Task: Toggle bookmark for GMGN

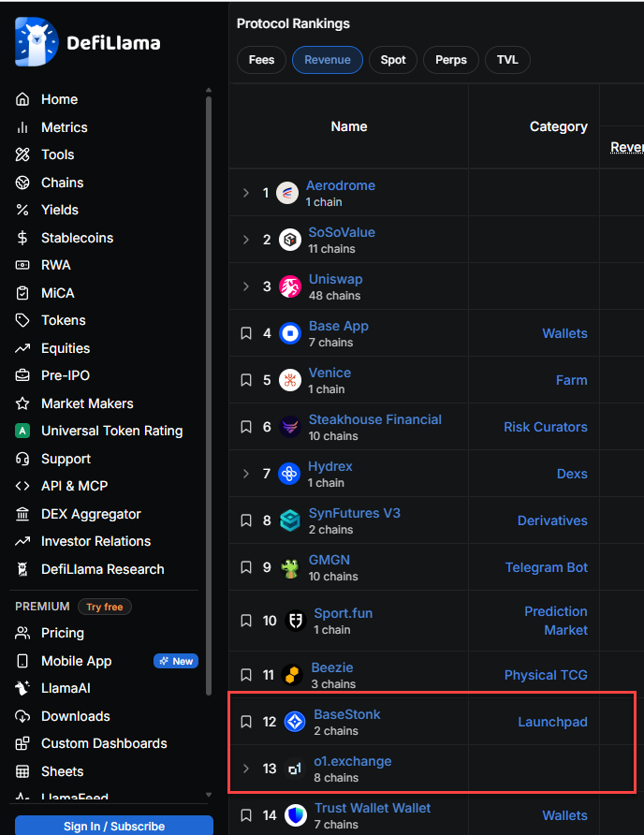Action: point(246,567)
